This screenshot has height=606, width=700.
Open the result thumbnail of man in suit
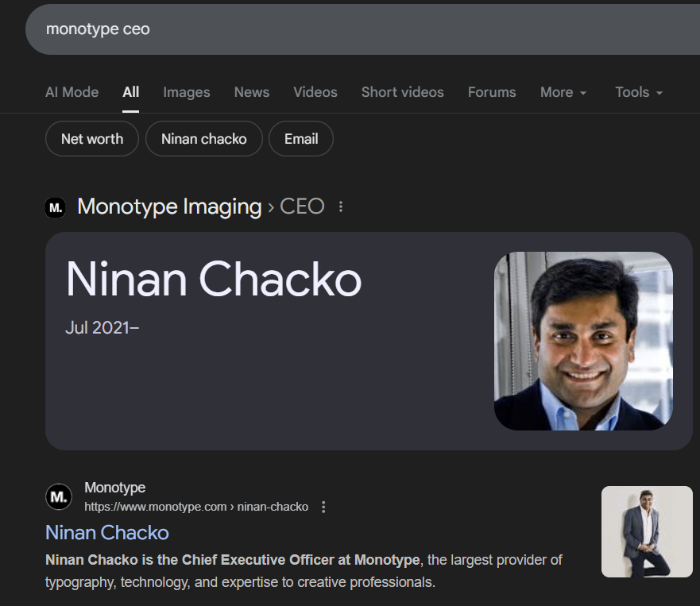(x=647, y=531)
